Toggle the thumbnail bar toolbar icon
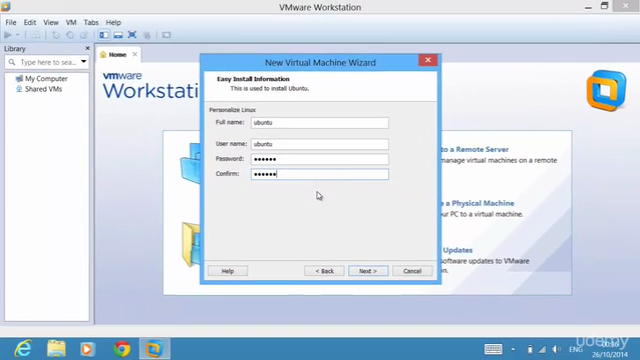This screenshot has height=360, width=640. [118, 35]
